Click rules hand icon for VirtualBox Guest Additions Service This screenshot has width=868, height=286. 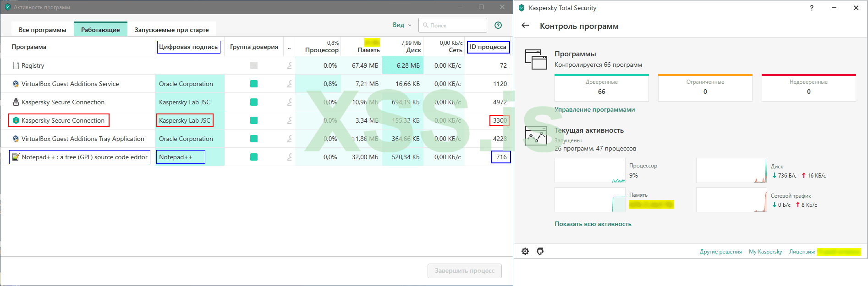click(289, 84)
